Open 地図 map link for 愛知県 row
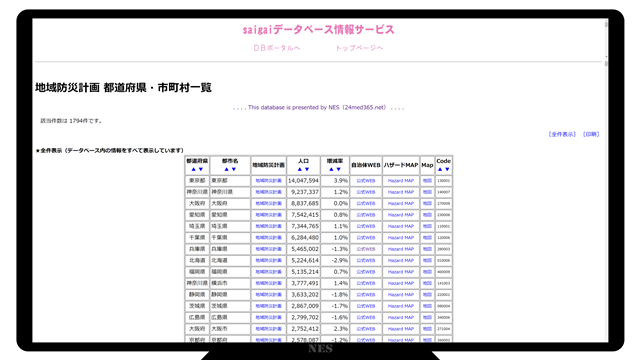The width and height of the screenshot is (640, 360). 427,215
